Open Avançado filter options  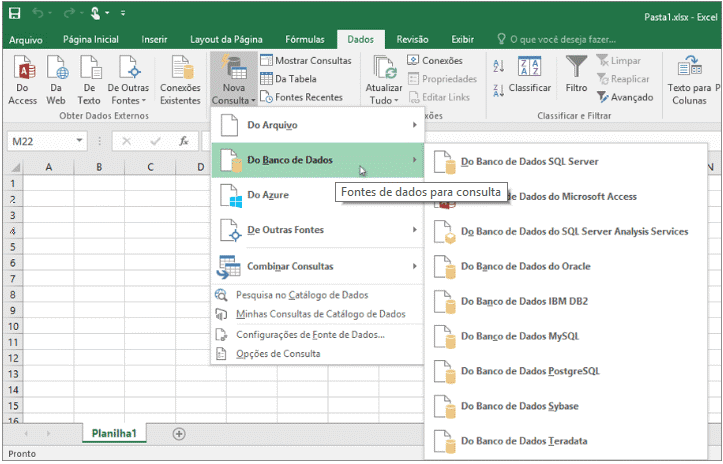[x=625, y=97]
